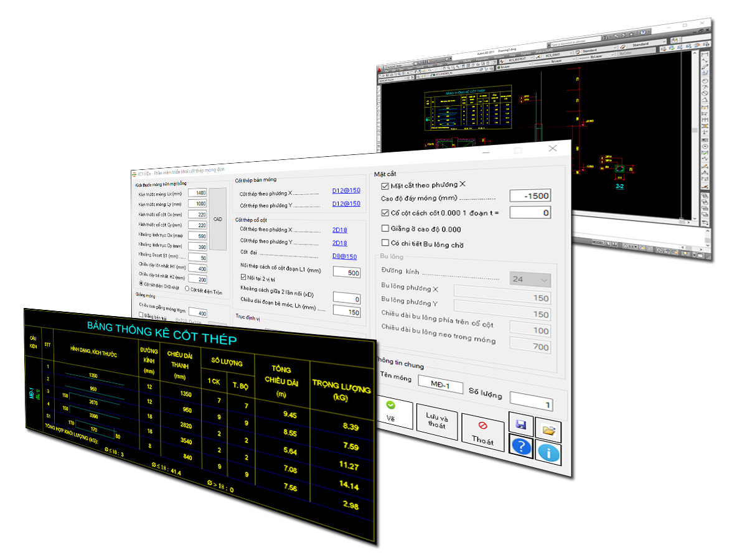
Task: Click BẢNG THỐNG KÊ CỐT THÉP title
Action: [x=161, y=332]
